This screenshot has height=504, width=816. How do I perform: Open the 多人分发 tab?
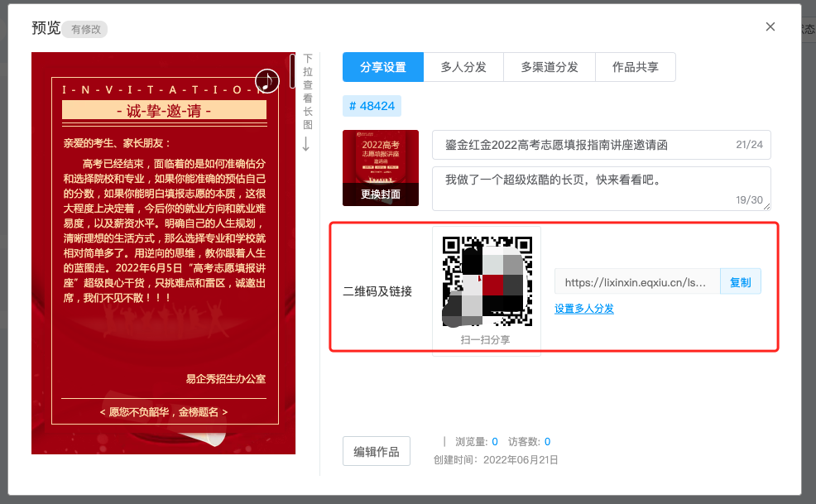(463, 68)
